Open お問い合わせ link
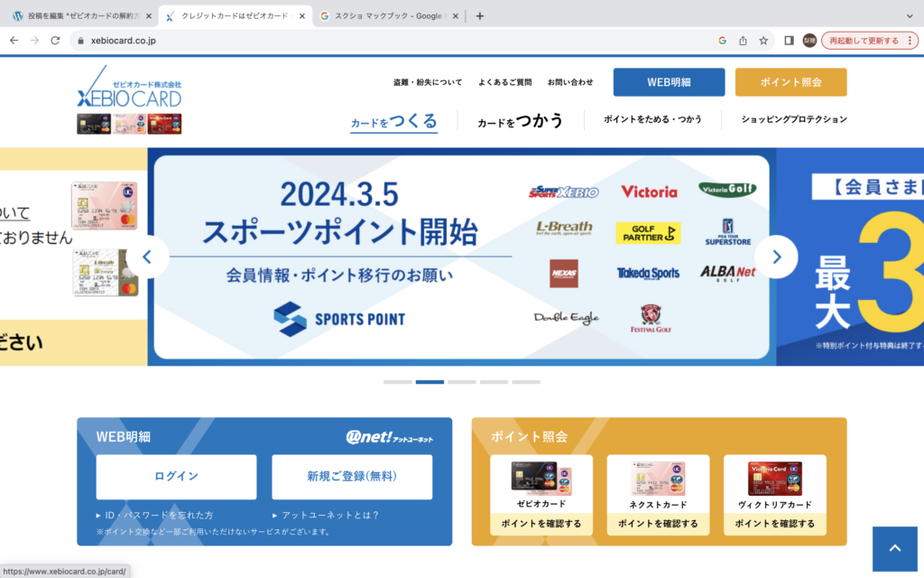 click(x=570, y=82)
